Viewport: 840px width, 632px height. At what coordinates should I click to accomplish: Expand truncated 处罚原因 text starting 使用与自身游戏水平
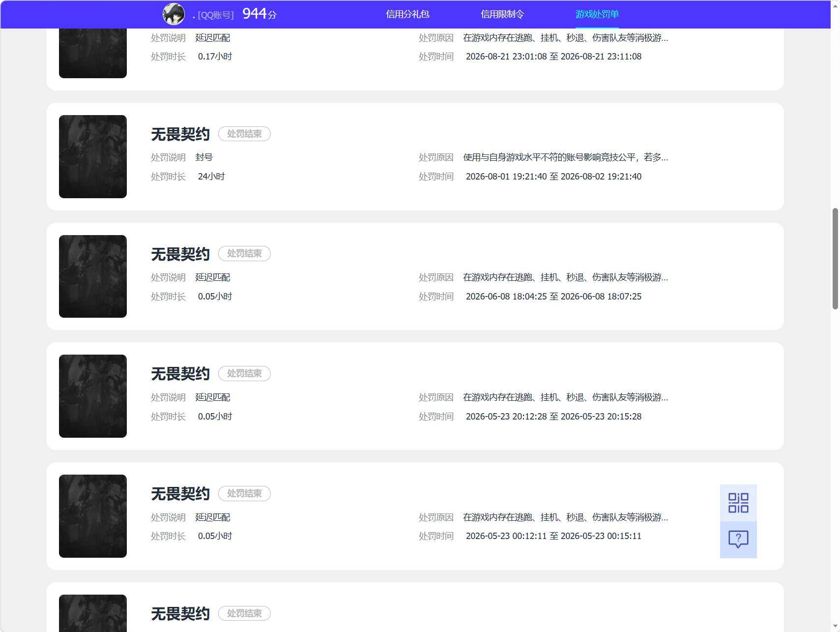[x=565, y=157]
